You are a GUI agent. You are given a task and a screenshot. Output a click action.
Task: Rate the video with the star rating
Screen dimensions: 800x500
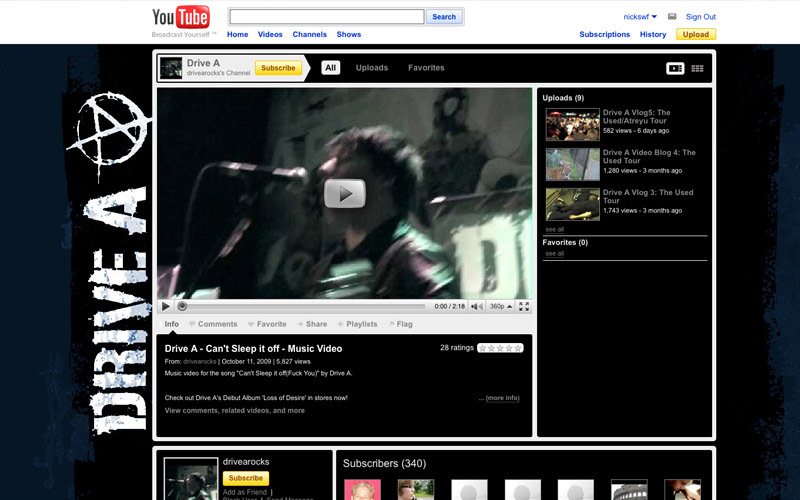500,348
